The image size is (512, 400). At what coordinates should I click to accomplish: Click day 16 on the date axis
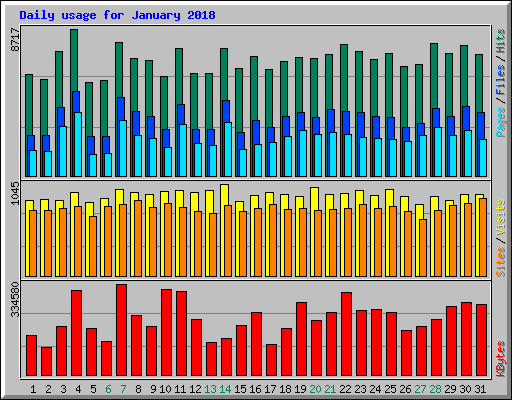(x=255, y=389)
